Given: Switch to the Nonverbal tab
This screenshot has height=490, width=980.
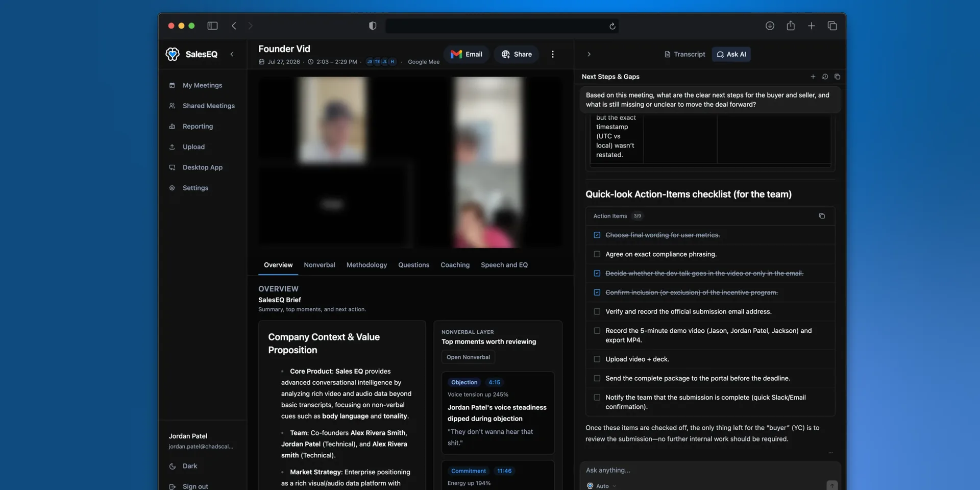Looking at the screenshot, I should pyautogui.click(x=320, y=265).
